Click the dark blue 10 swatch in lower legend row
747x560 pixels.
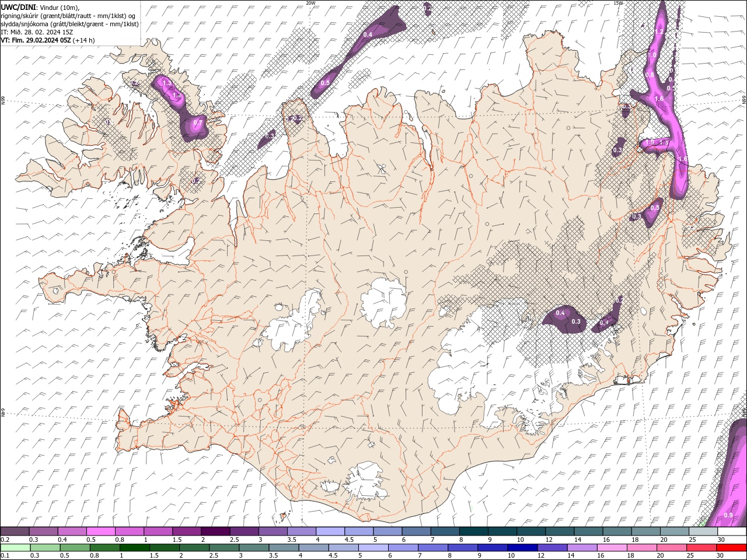tap(522, 548)
